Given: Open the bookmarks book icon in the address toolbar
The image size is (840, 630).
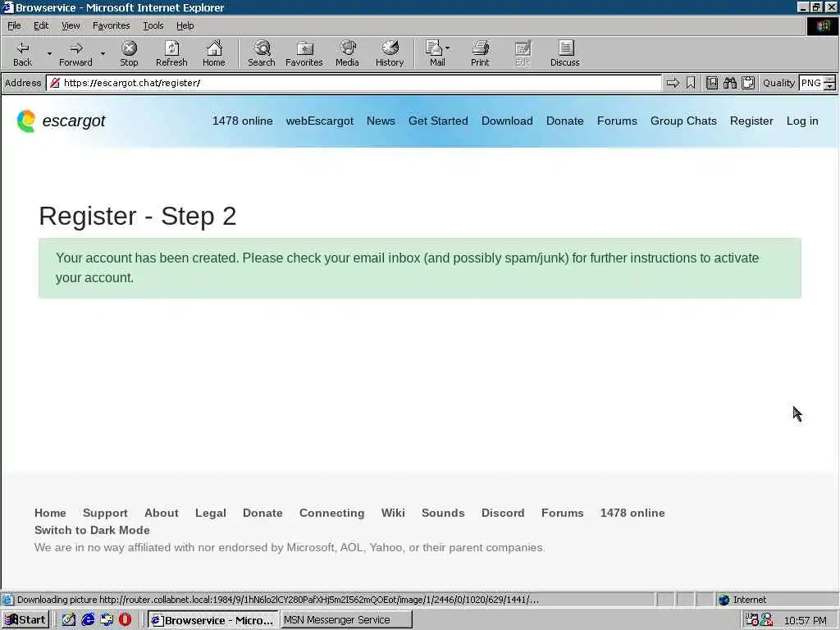Looking at the screenshot, I should pyautogui.click(x=712, y=83).
